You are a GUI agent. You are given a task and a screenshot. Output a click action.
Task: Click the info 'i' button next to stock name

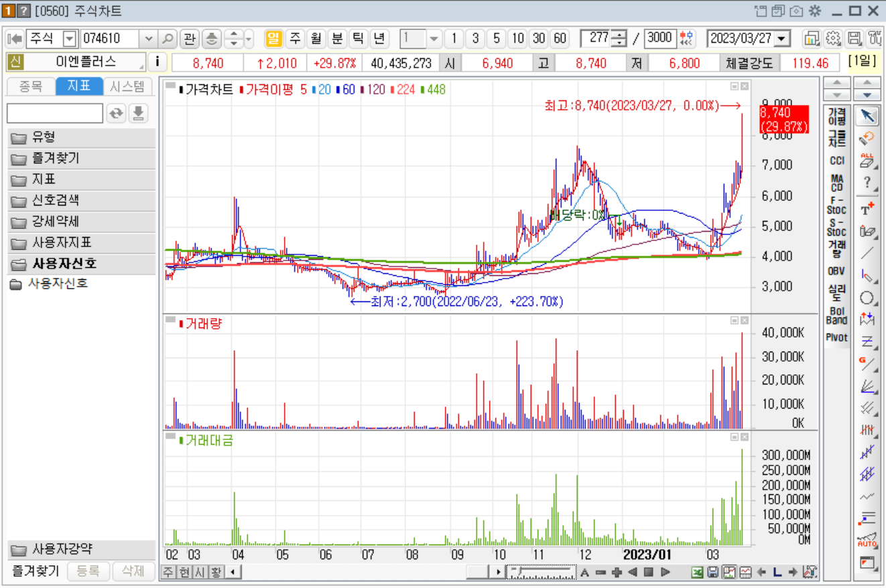pyautogui.click(x=157, y=62)
